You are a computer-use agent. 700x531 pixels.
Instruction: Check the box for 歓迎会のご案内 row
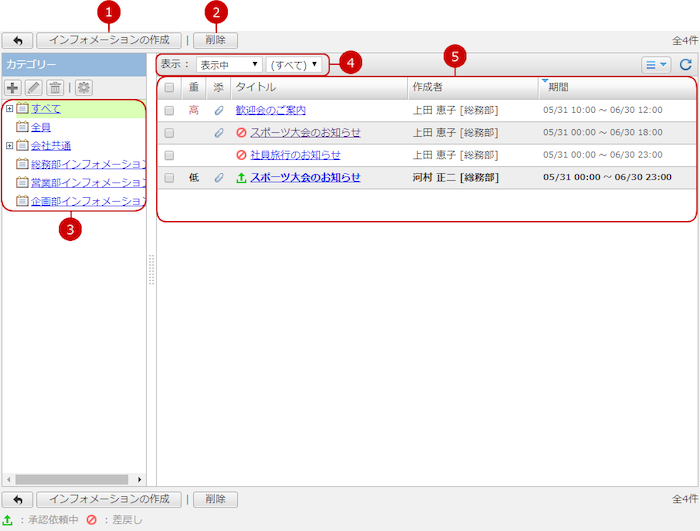coord(169,110)
